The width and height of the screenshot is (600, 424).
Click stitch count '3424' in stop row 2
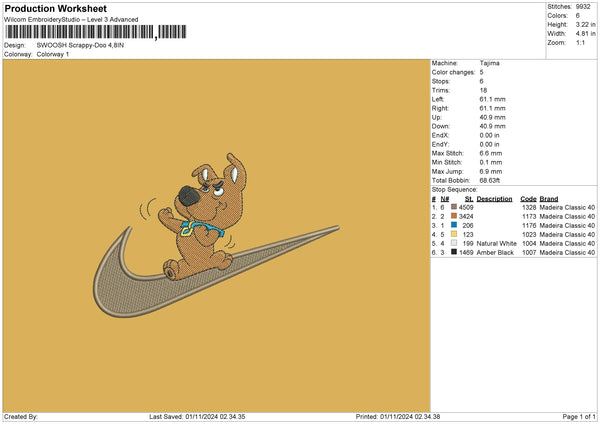tap(466, 217)
